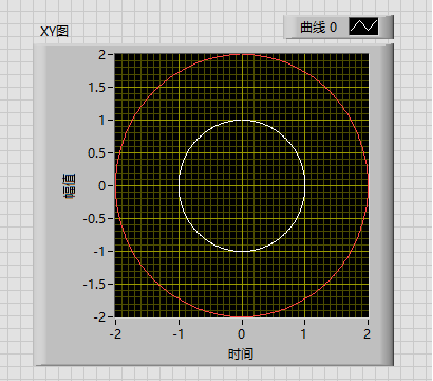Click the X-axis tick label -1
Viewport: 433px width, 381px height.
pos(178,334)
